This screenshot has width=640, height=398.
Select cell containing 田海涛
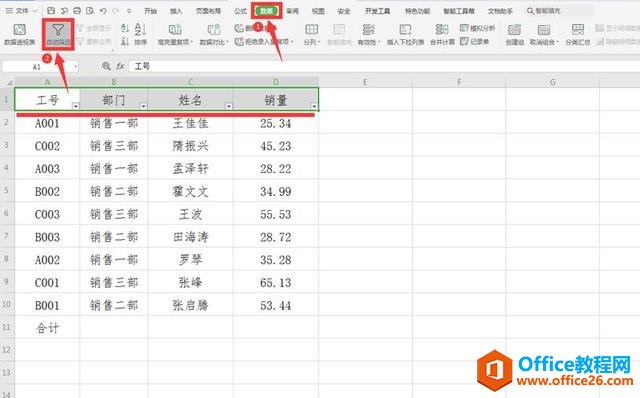pos(190,237)
